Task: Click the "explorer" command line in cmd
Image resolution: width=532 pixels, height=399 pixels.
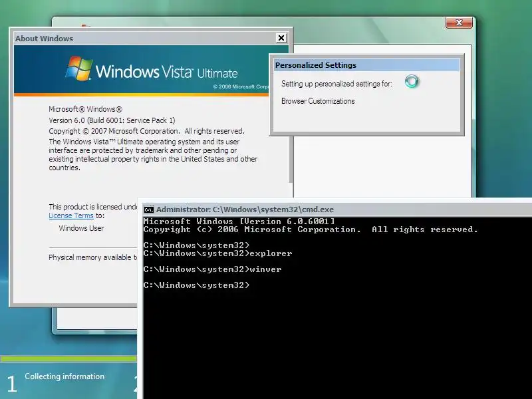Action: 217,253
